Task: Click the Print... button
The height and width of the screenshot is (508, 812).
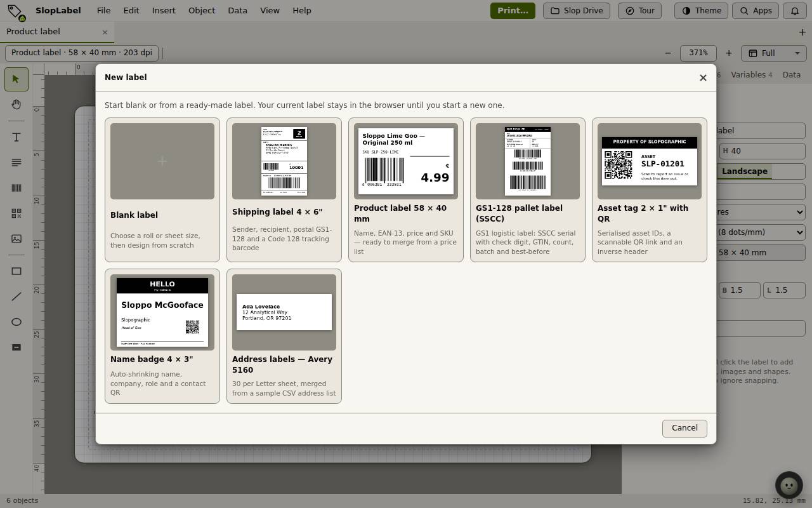Action: coord(513,11)
